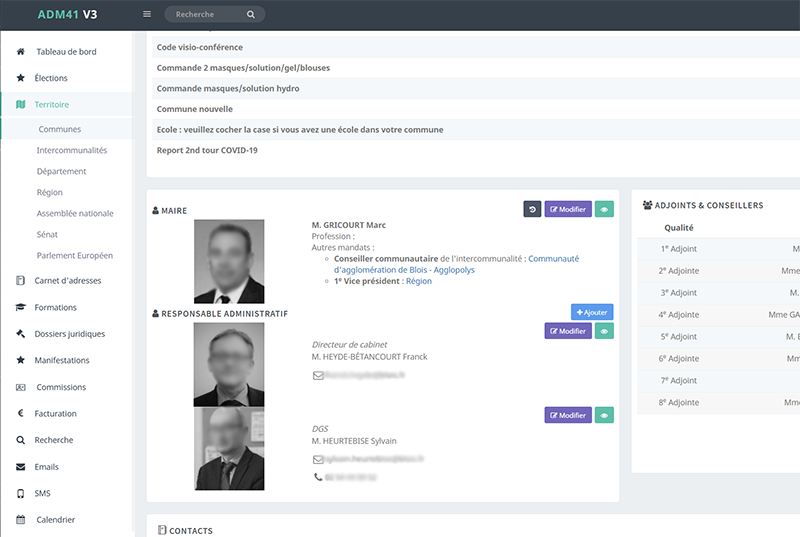The width and height of the screenshot is (800, 537).
Task: Click the 1e Adjoint table row
Action: click(718, 249)
